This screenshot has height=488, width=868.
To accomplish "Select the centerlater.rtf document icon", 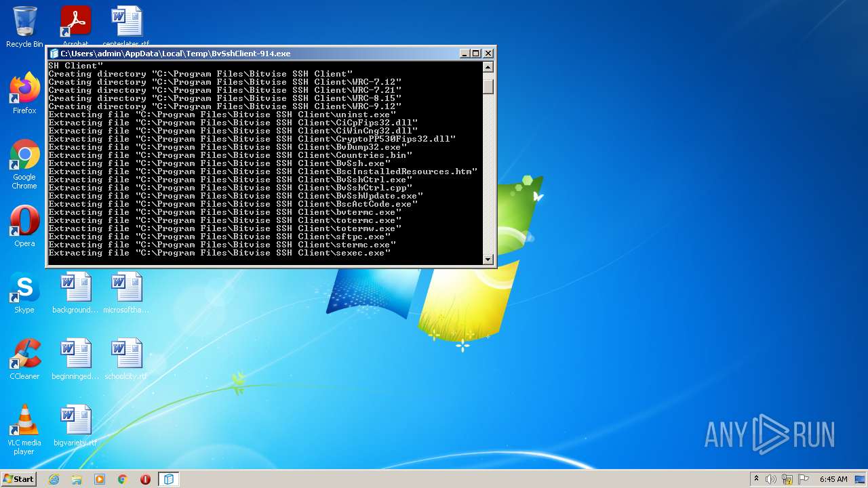I will coord(126,26).
